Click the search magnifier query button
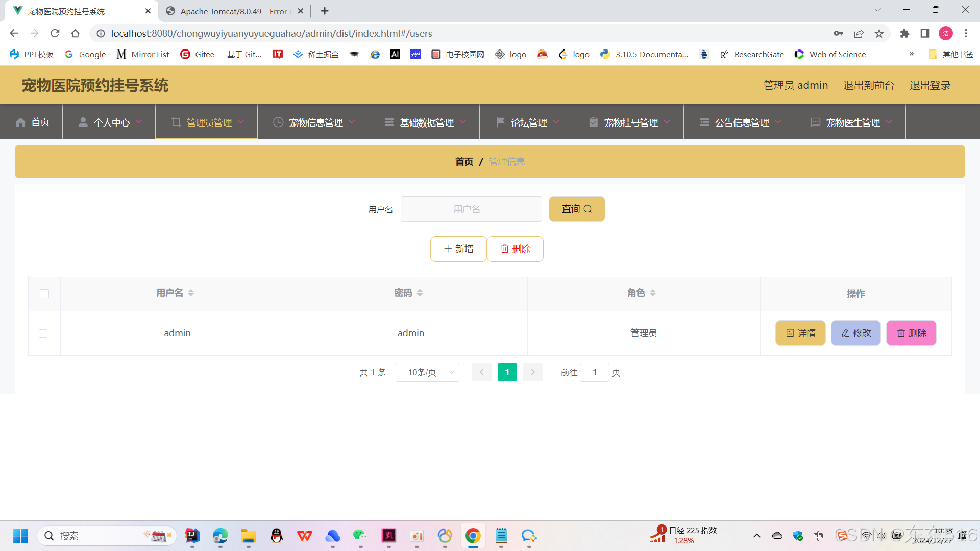This screenshot has width=980, height=551. click(x=577, y=209)
